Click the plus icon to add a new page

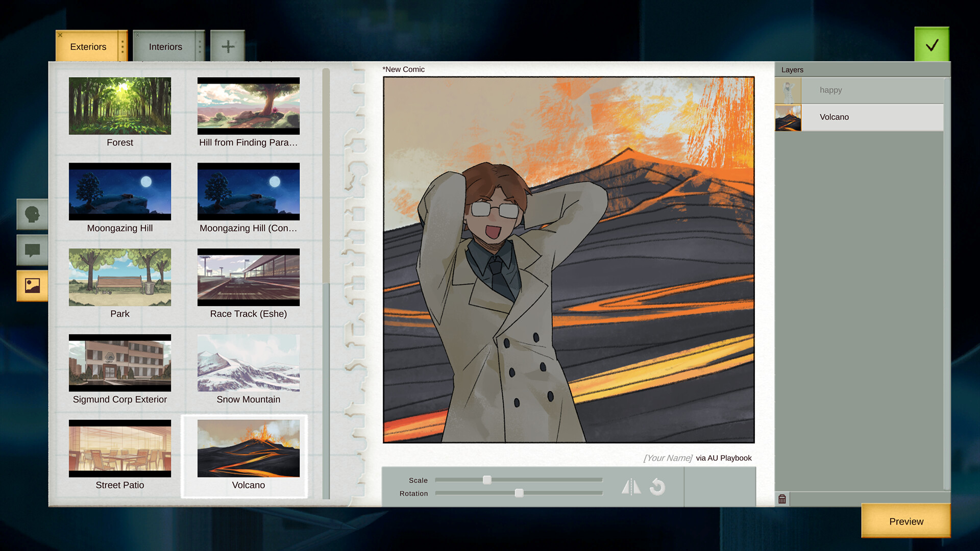pyautogui.click(x=228, y=45)
